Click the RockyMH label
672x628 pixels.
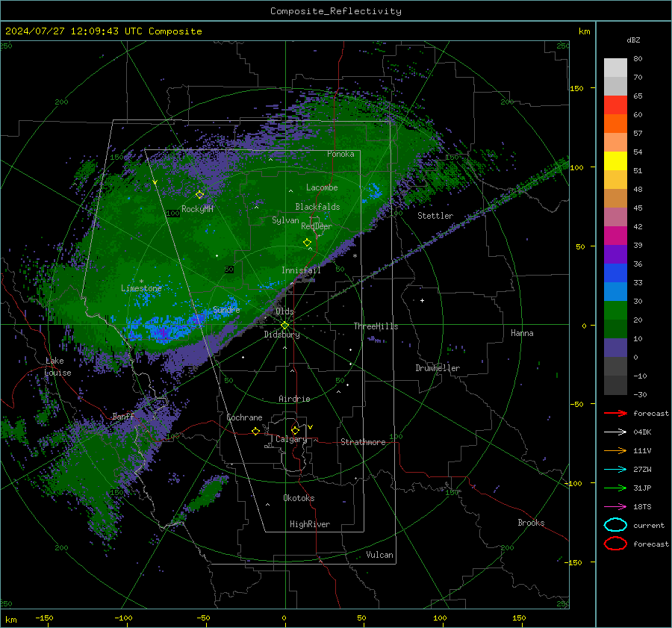click(x=197, y=209)
